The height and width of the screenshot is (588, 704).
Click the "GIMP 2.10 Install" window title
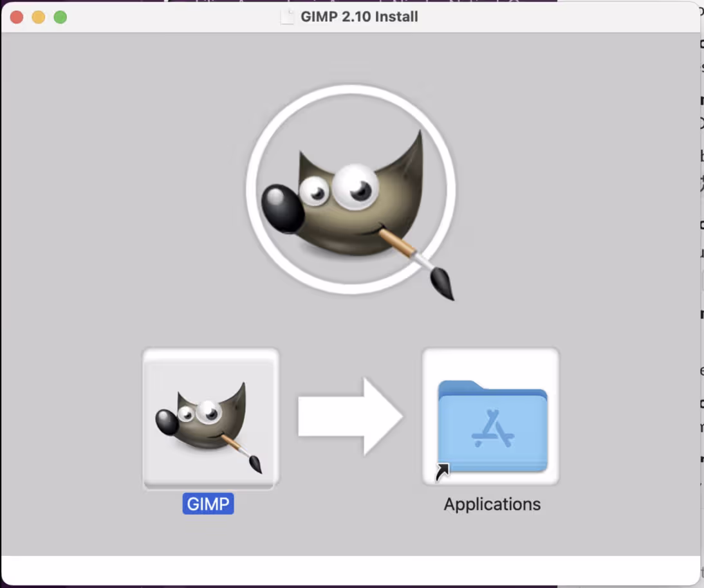(x=359, y=17)
